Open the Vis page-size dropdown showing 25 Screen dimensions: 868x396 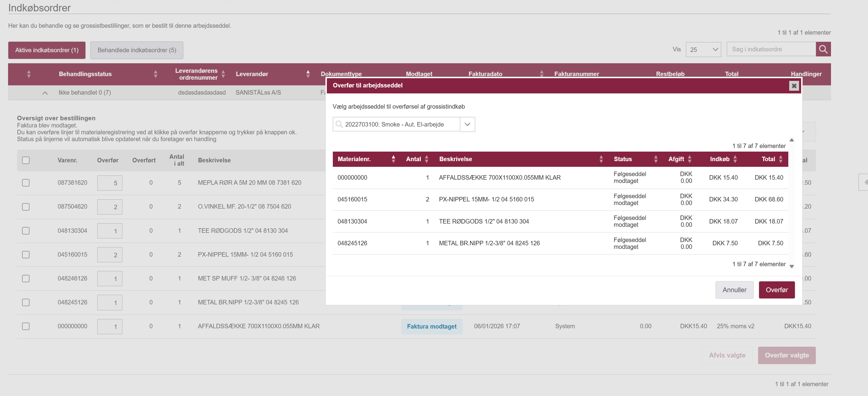[x=703, y=50]
